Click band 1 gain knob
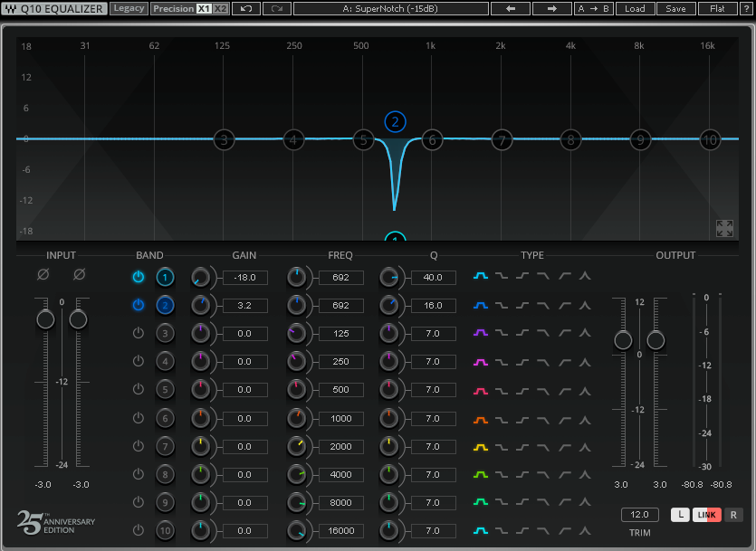The height and width of the screenshot is (551, 756). click(x=200, y=278)
